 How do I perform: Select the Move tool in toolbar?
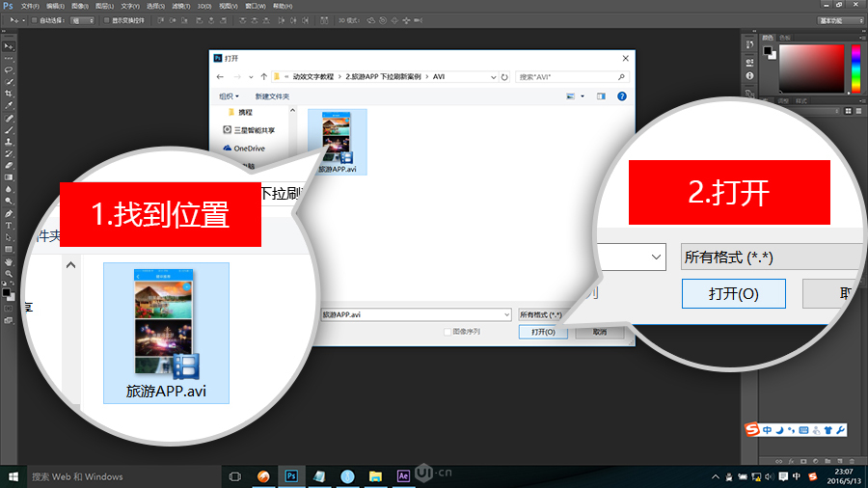tap(9, 46)
